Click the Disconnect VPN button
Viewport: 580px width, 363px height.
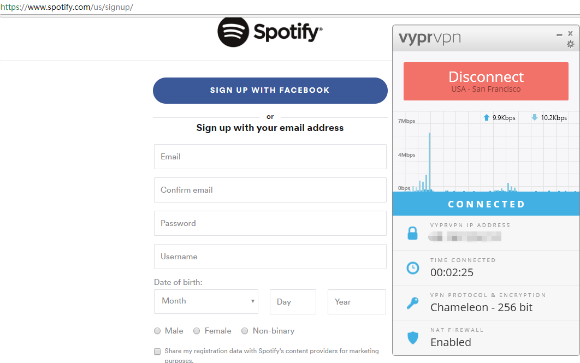tap(486, 81)
